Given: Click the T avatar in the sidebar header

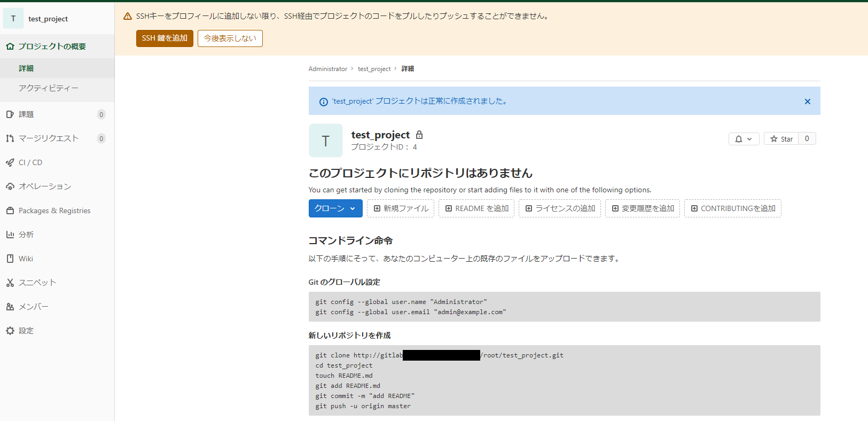Looking at the screenshot, I should coord(13,19).
